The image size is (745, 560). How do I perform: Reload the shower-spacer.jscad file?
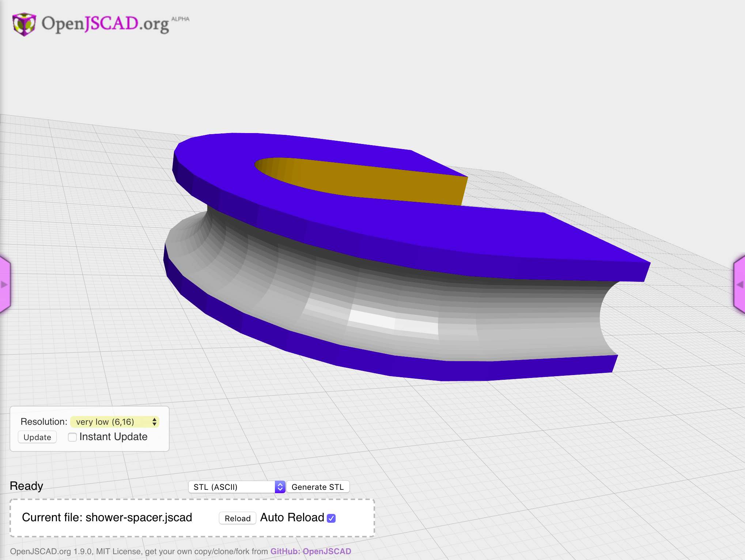click(x=237, y=518)
